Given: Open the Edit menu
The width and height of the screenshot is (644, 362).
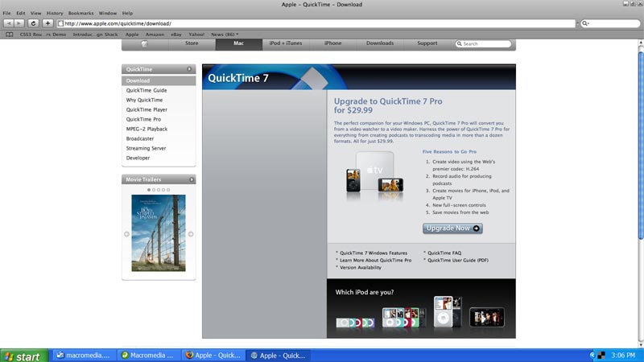Looking at the screenshot, I should [x=21, y=13].
